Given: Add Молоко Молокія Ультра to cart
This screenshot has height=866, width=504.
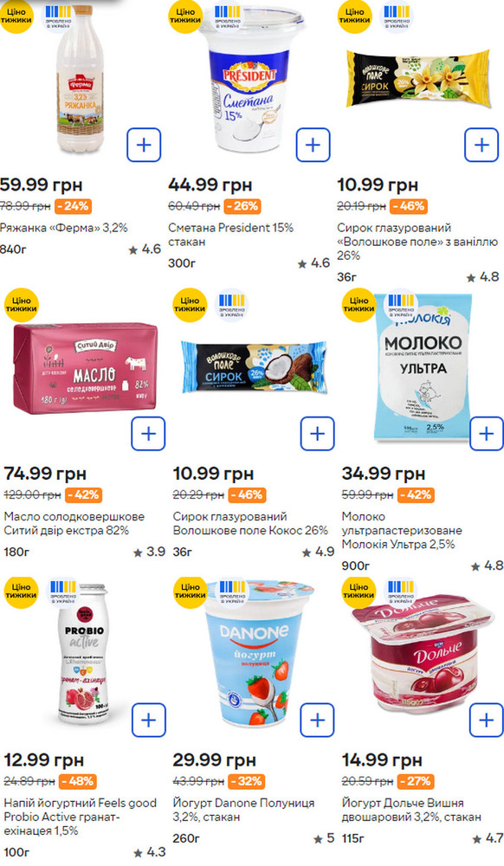Looking at the screenshot, I should point(487,434).
